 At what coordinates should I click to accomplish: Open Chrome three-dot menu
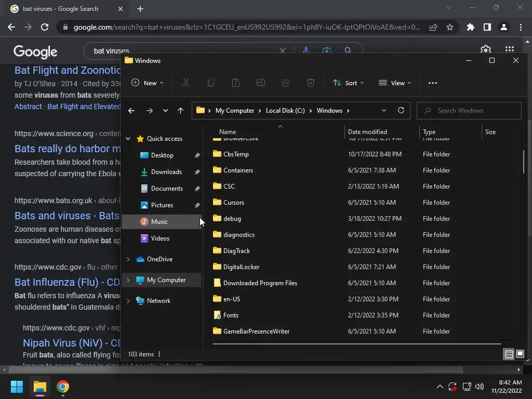[x=521, y=27]
